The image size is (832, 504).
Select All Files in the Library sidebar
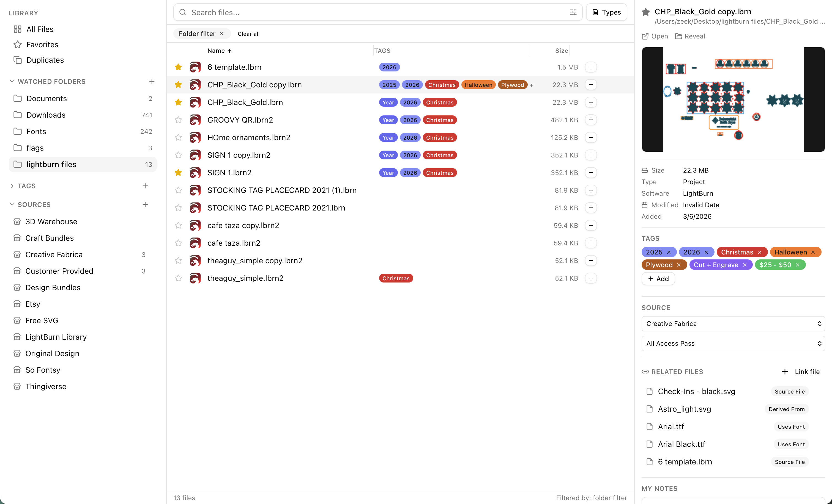click(x=39, y=29)
